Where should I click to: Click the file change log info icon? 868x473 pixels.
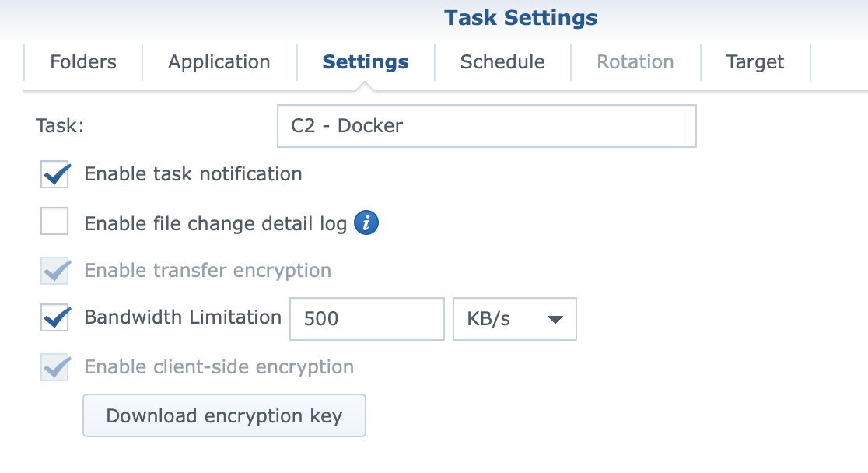pyautogui.click(x=366, y=223)
